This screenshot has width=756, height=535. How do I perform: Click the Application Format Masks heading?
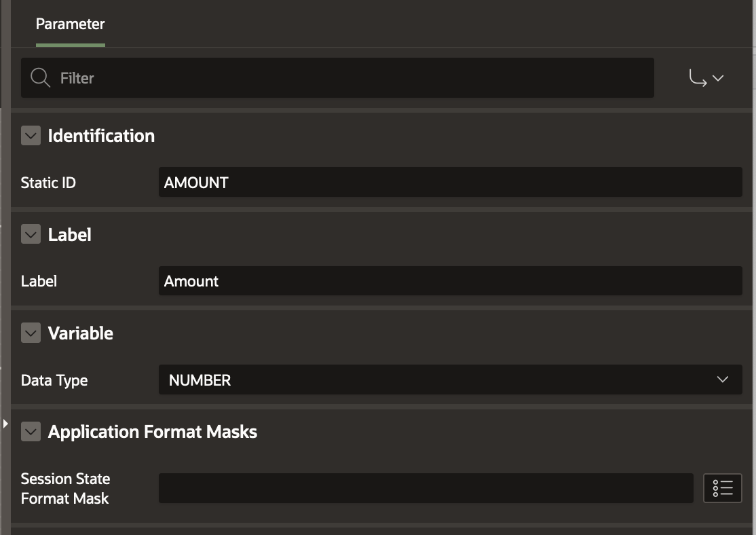coord(152,432)
